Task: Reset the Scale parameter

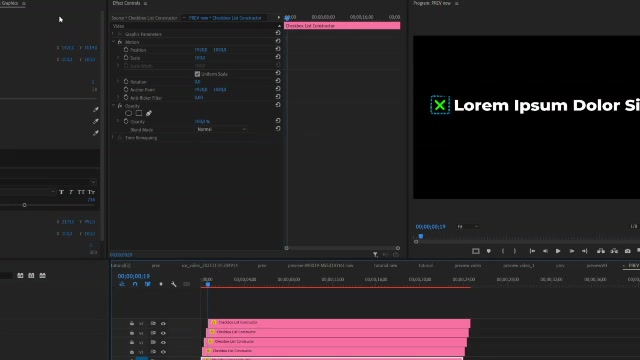Action: point(278,57)
